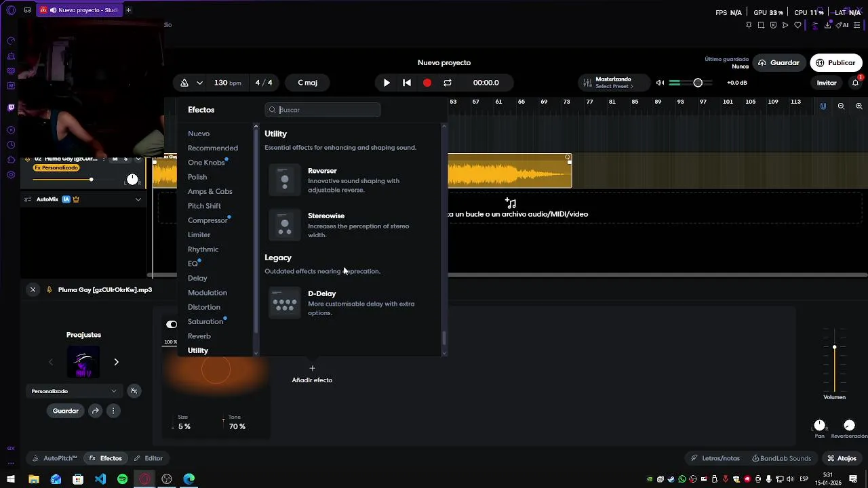Open the notifications bell

coord(856,83)
